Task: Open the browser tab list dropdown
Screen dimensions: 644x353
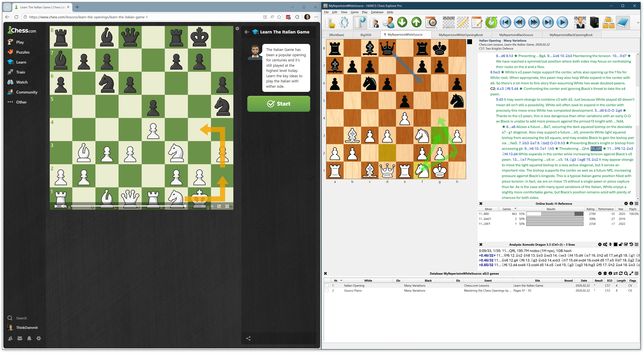Action: click(7, 7)
